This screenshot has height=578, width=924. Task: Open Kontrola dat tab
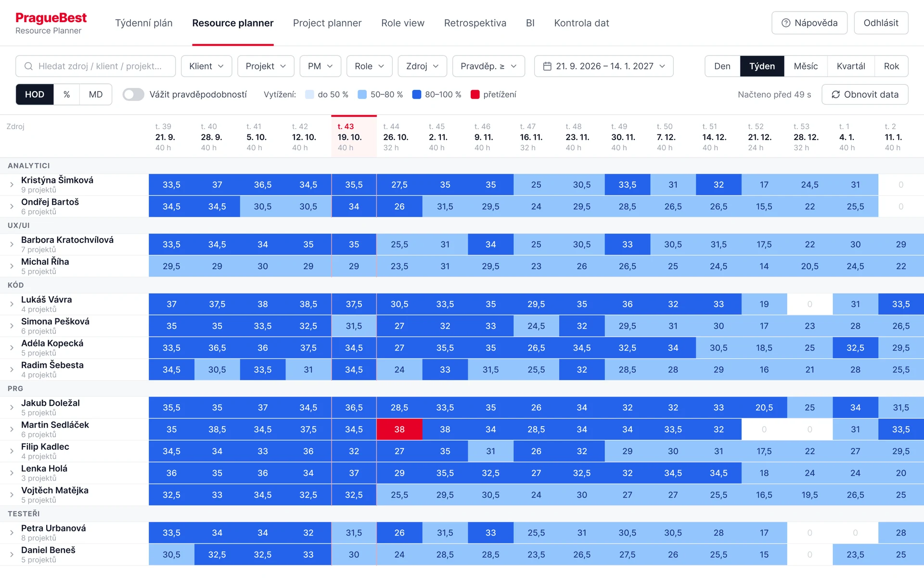pos(581,23)
